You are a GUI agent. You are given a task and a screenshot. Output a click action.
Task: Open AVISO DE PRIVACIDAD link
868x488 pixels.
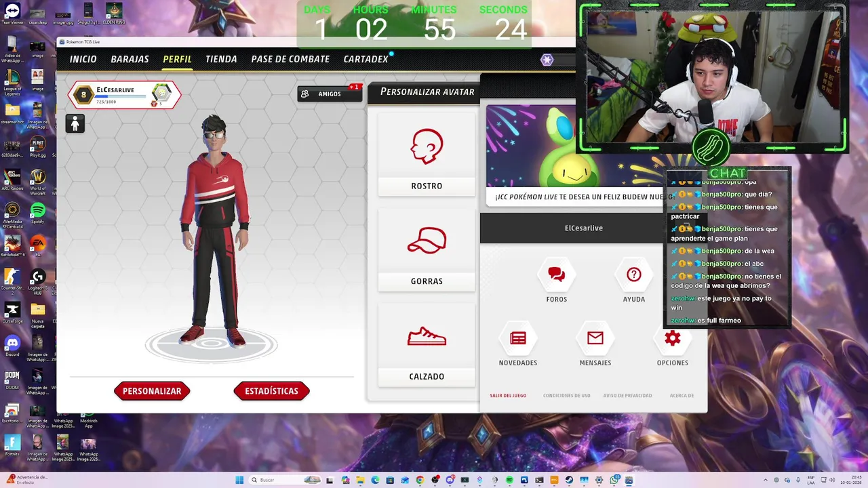tap(628, 396)
